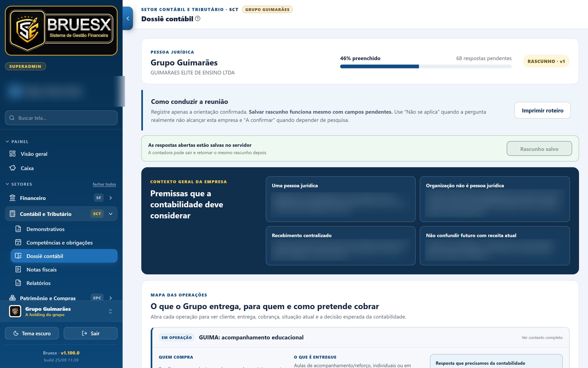This screenshot has width=588, height=368.
Task: Click the 68 respostas pendentes text
Action: (x=484, y=58)
